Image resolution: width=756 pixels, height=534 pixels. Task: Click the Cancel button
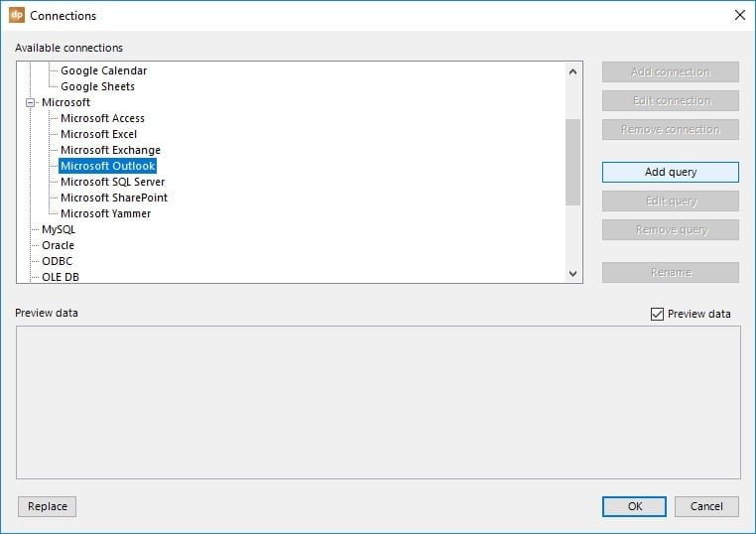(706, 506)
